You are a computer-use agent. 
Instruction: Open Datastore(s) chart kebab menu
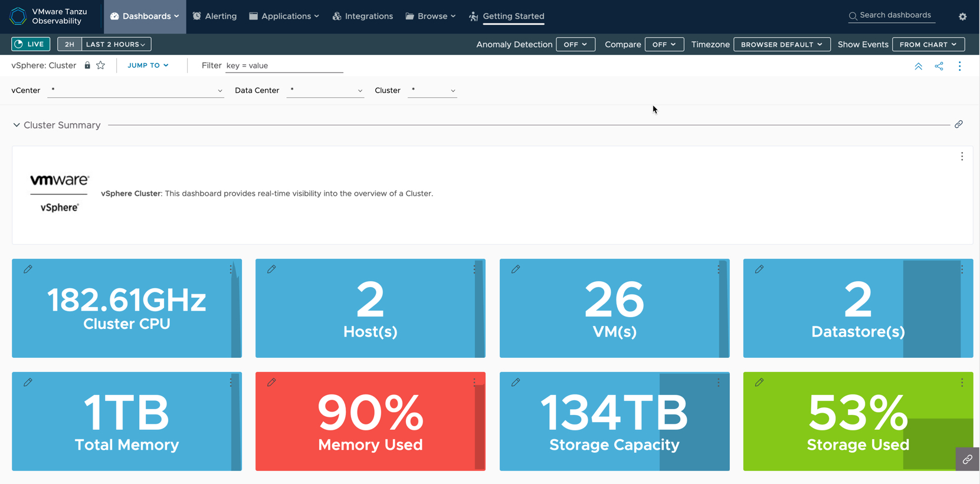[962, 269]
